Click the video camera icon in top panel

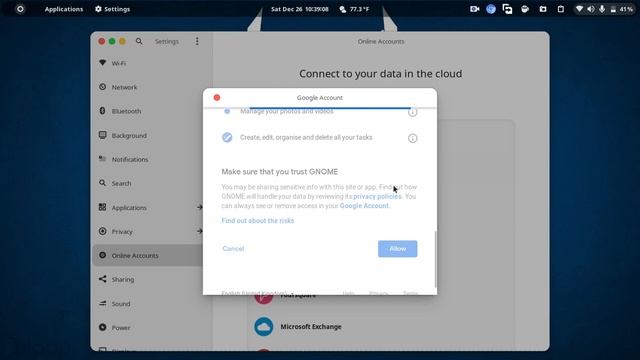point(474,9)
